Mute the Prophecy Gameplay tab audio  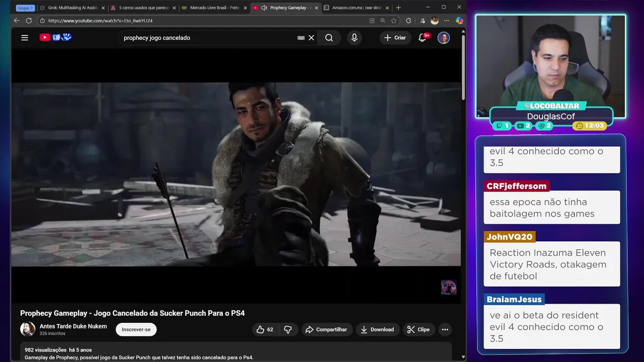[264, 8]
